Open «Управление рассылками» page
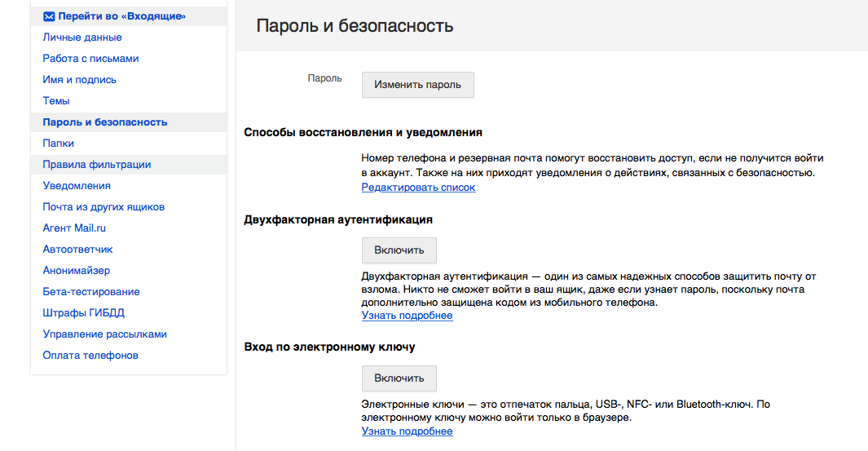 [104, 334]
